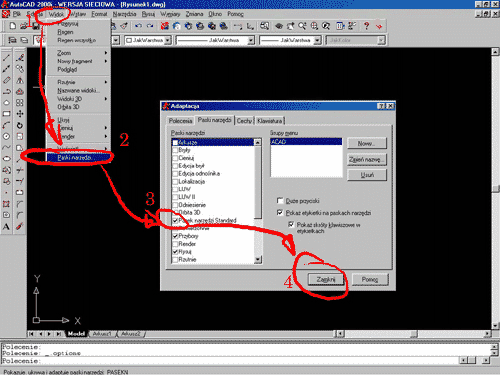The image size is (500, 375).
Task: Click horizontal scrollbar right arrow
Action: (488, 334)
